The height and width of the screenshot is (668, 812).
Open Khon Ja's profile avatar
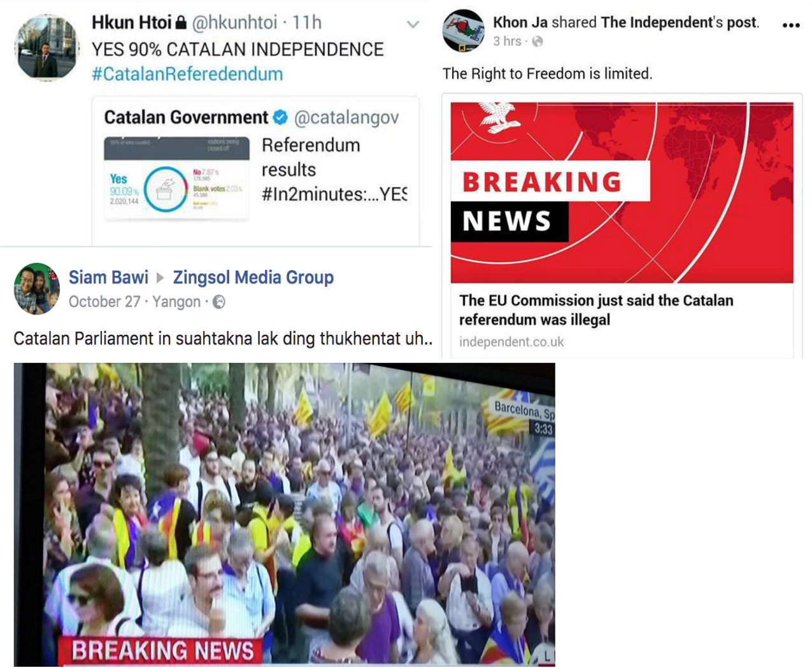463,31
